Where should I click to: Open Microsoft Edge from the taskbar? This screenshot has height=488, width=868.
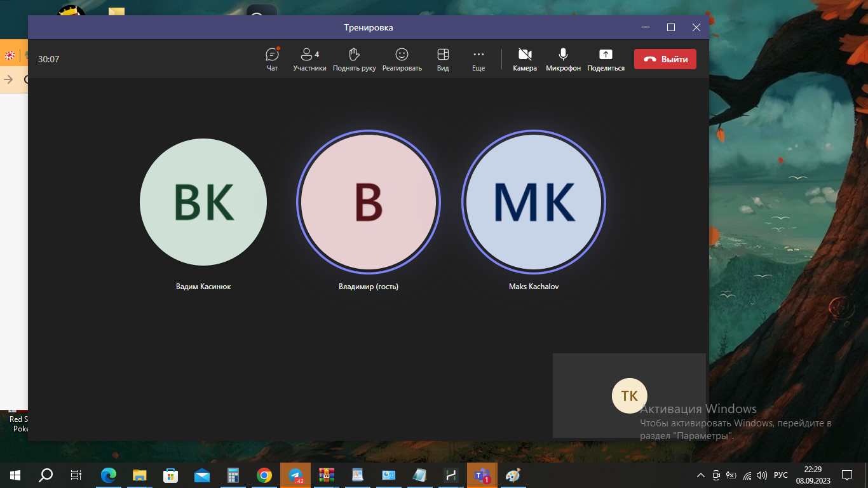coord(109,475)
